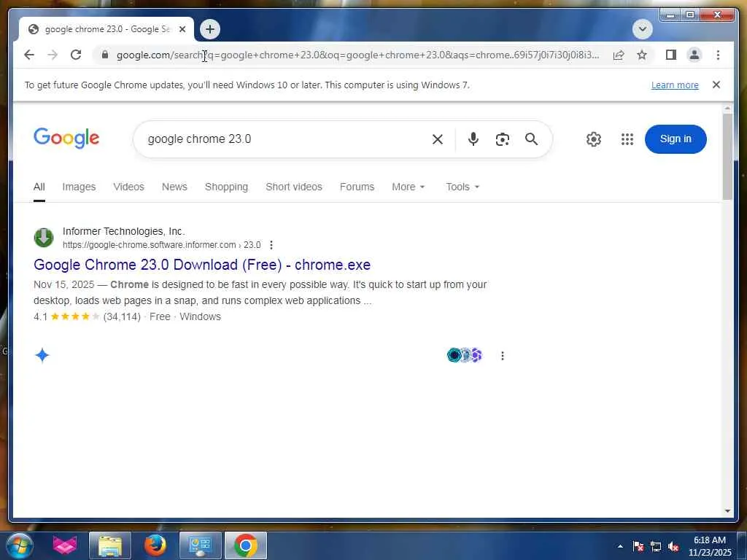Viewport: 747px width, 560px height.
Task: Open the Google apps grid
Action: [x=627, y=139]
